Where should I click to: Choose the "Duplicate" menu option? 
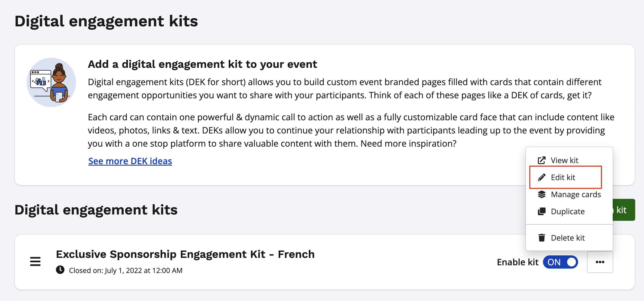[x=568, y=211]
